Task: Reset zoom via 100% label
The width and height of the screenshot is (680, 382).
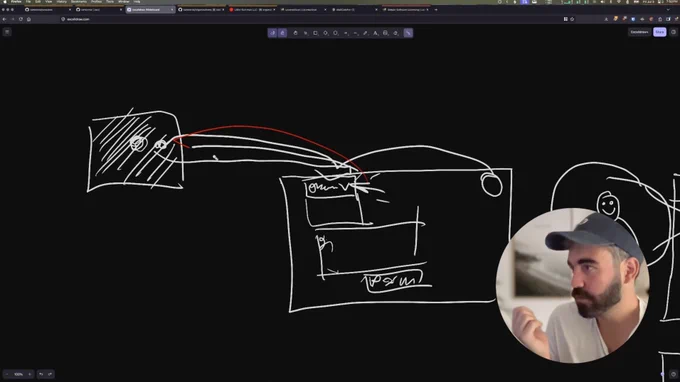Action: point(18,374)
